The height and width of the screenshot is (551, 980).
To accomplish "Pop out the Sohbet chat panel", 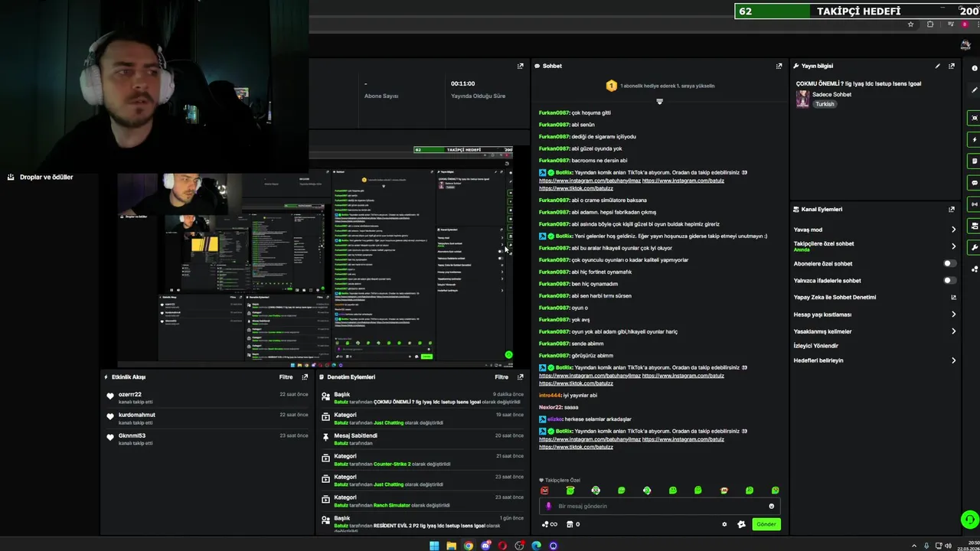I will tap(779, 66).
